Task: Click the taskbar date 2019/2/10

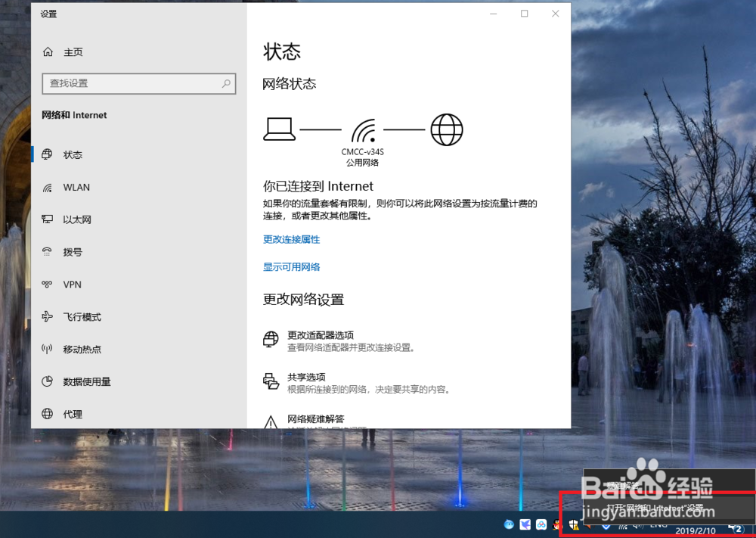Action: 696,530
